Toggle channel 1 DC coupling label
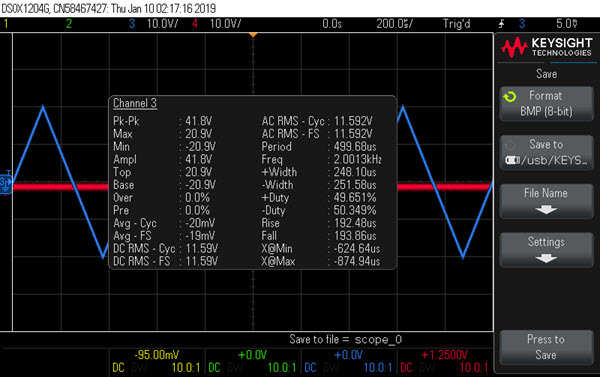The width and height of the screenshot is (600, 377). [x=118, y=368]
